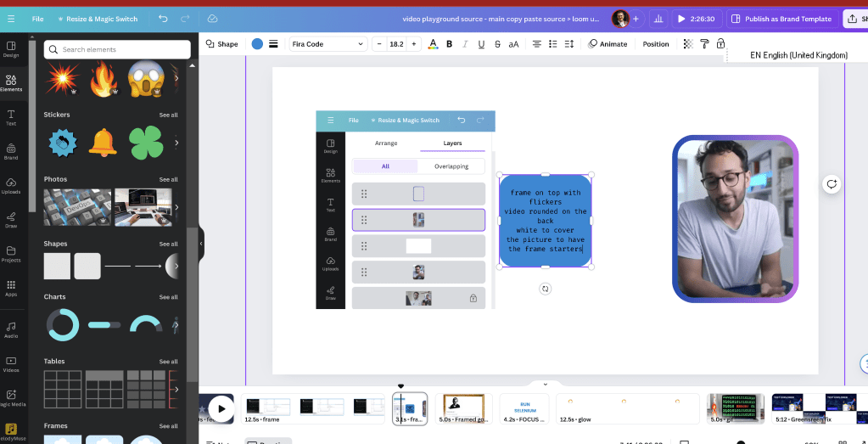Open the transparency checkerboard control
868x444 pixels.
coord(688,44)
